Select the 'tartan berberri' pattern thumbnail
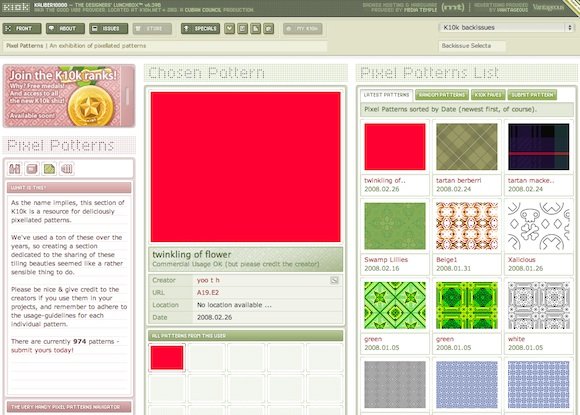 point(466,147)
